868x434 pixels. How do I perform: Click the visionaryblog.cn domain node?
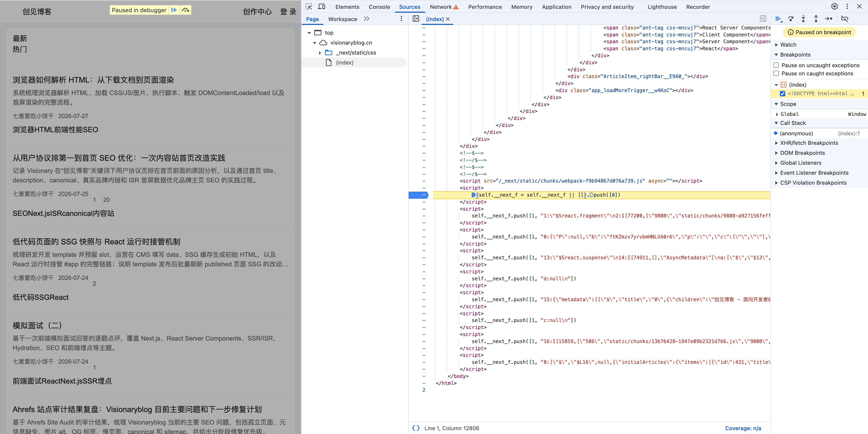(x=351, y=43)
